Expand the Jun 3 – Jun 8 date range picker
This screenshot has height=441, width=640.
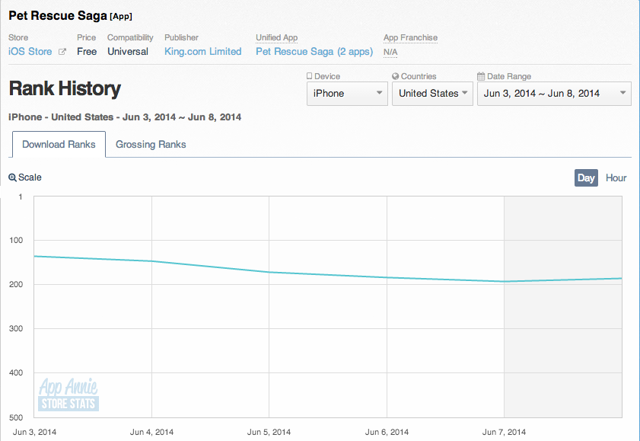554,94
